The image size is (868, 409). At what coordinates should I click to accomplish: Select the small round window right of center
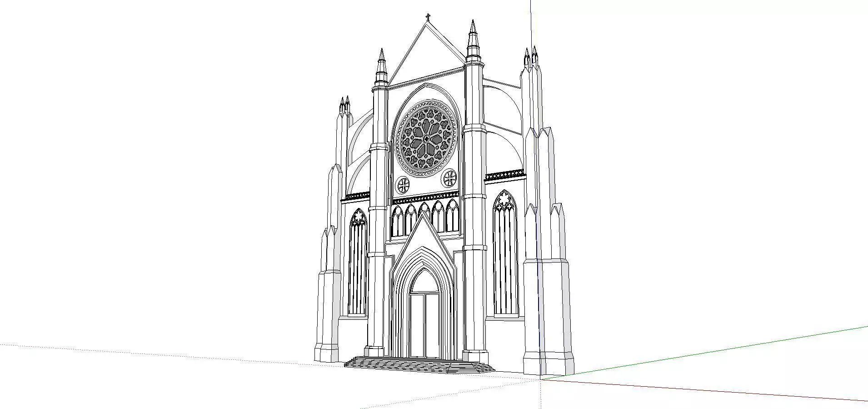(x=449, y=178)
